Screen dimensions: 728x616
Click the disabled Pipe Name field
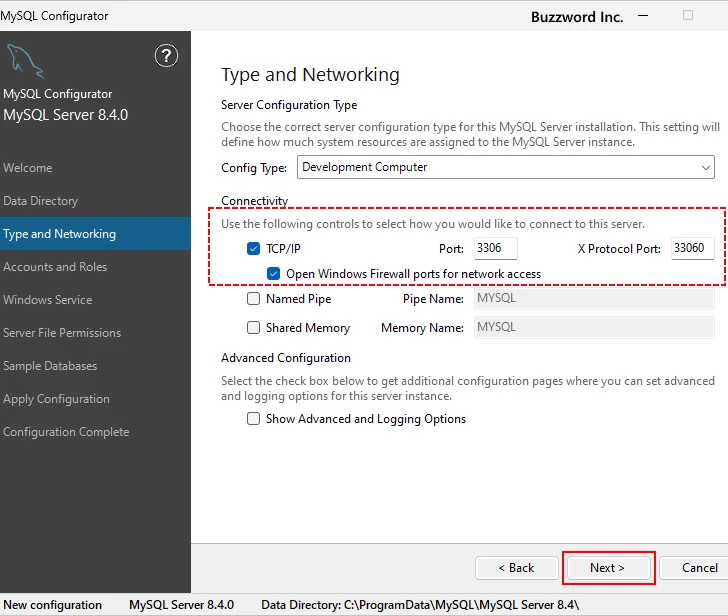pyautogui.click(x=594, y=298)
